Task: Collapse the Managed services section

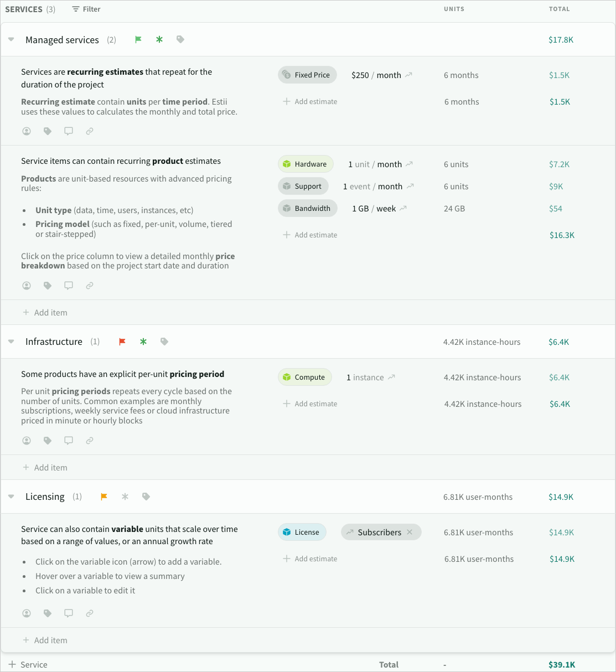Action: 11,40
